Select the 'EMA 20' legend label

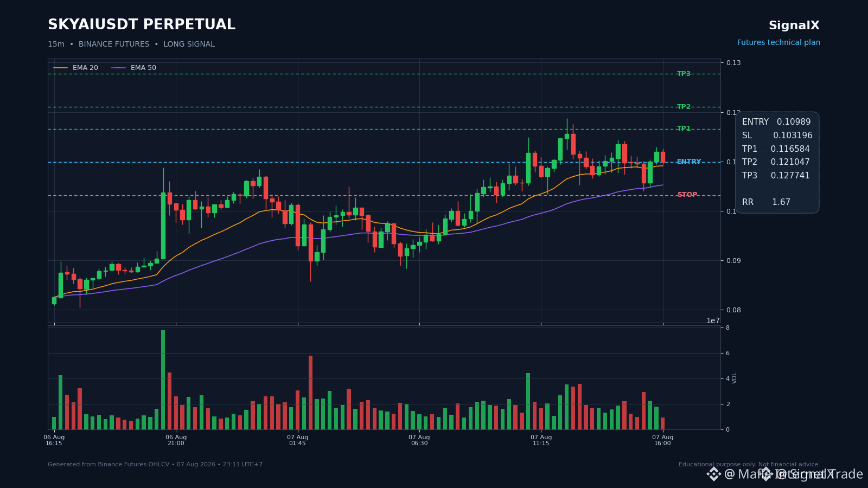point(85,68)
